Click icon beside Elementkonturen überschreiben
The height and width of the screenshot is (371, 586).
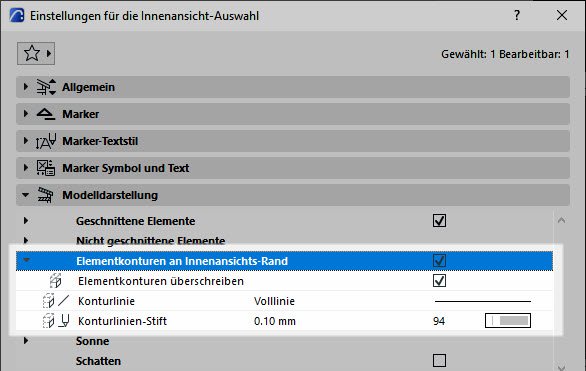tap(55, 281)
